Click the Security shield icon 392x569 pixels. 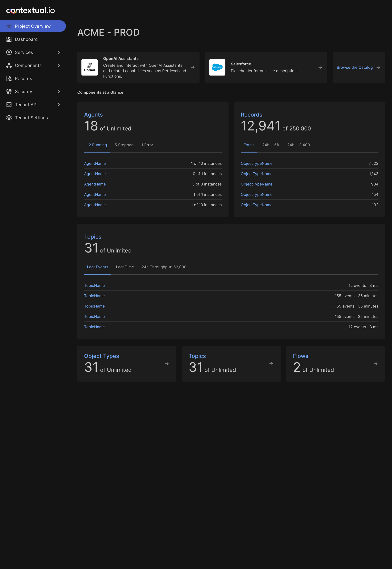9,91
